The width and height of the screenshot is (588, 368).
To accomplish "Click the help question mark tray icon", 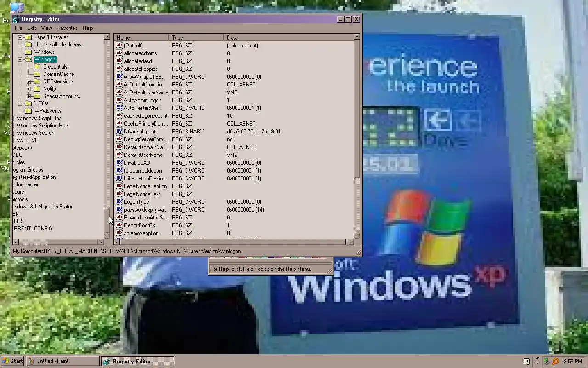I will (527, 362).
